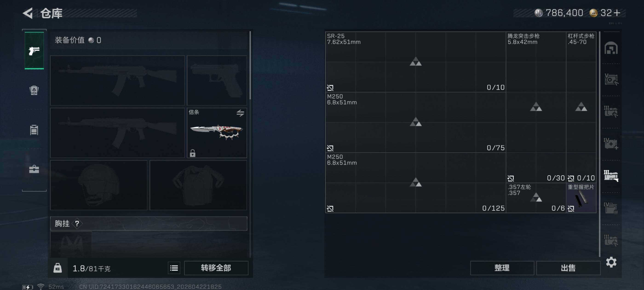
Task: Select the level IV medical box icon
Action: (611, 143)
